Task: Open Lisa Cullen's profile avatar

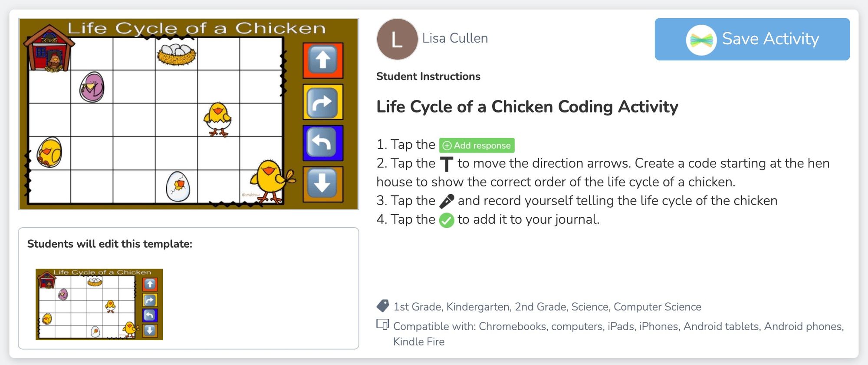Action: pos(397,39)
